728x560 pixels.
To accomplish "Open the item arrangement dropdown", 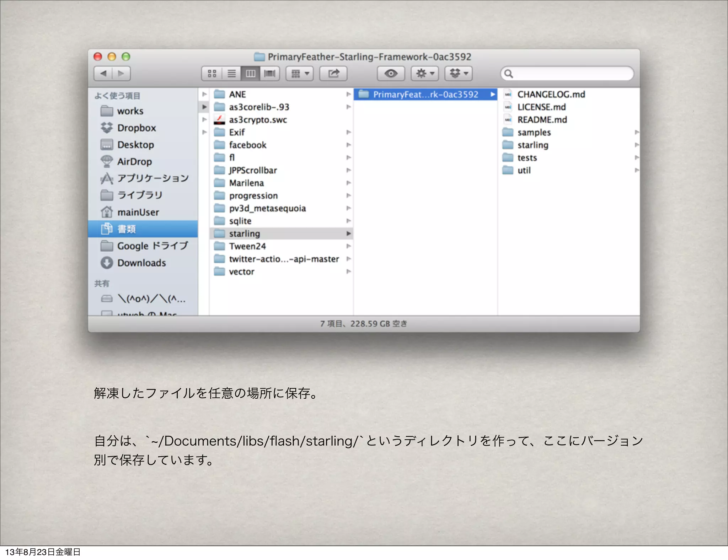I will click(x=300, y=74).
